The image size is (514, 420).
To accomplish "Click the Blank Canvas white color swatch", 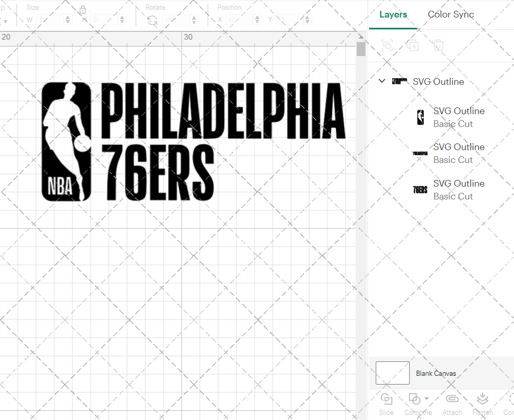I will (x=392, y=373).
